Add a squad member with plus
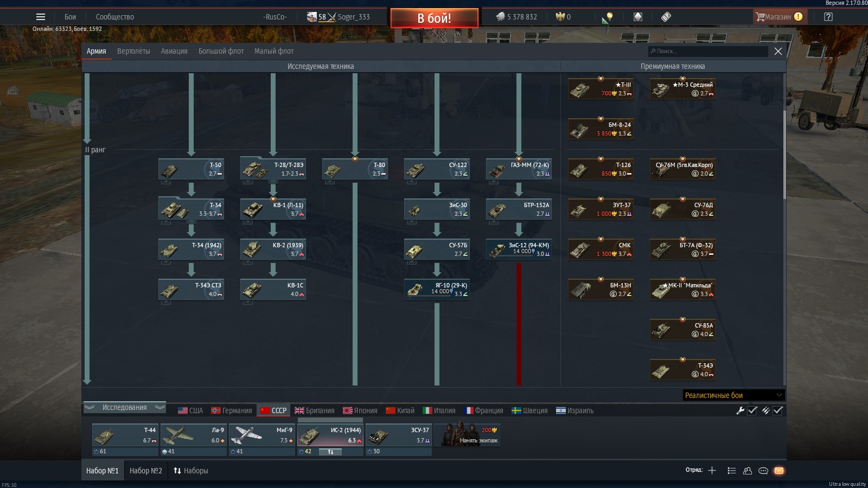Screen dimensions: 868x488 click(x=712, y=470)
